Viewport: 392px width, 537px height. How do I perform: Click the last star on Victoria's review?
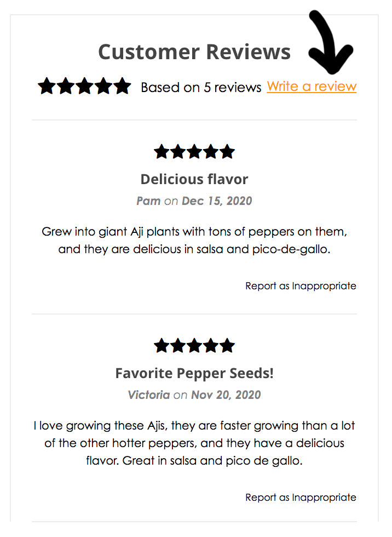[x=227, y=346]
